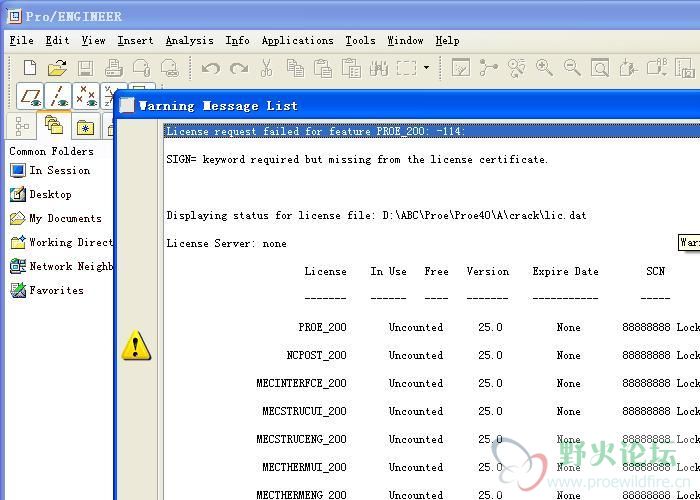
Task: Open the Info menu
Action: [237, 41]
